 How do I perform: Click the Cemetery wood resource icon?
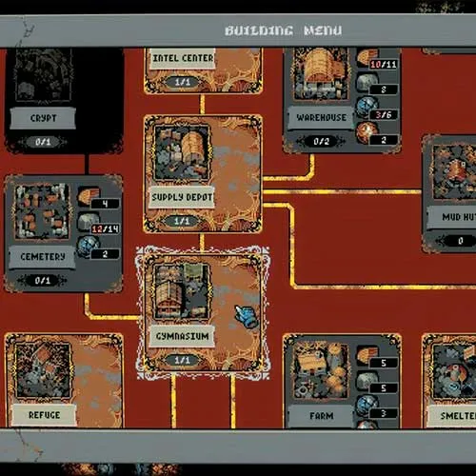[x=89, y=196]
